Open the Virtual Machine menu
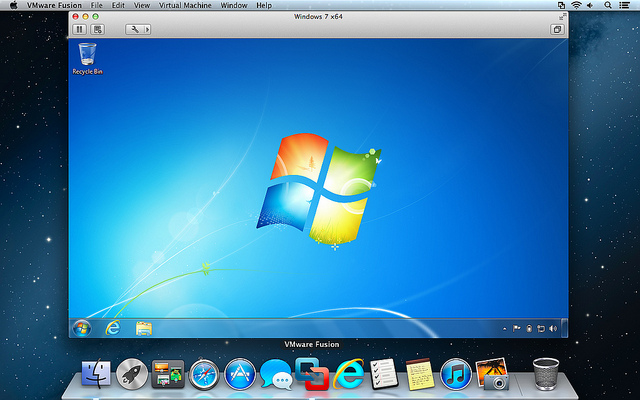The image size is (640, 400). point(185,5)
